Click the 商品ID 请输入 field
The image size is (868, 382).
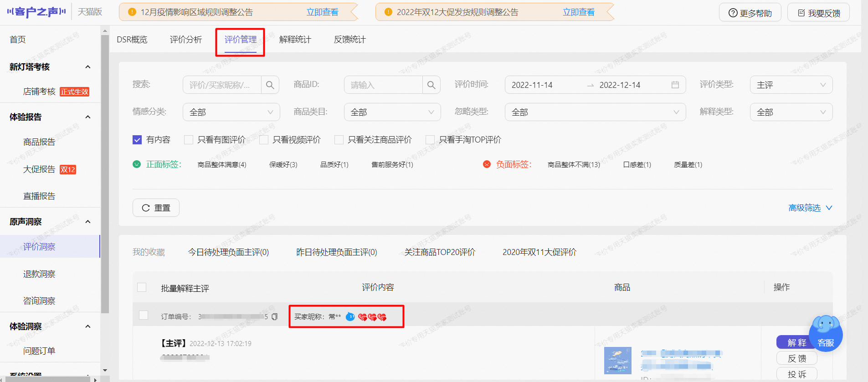coord(383,85)
